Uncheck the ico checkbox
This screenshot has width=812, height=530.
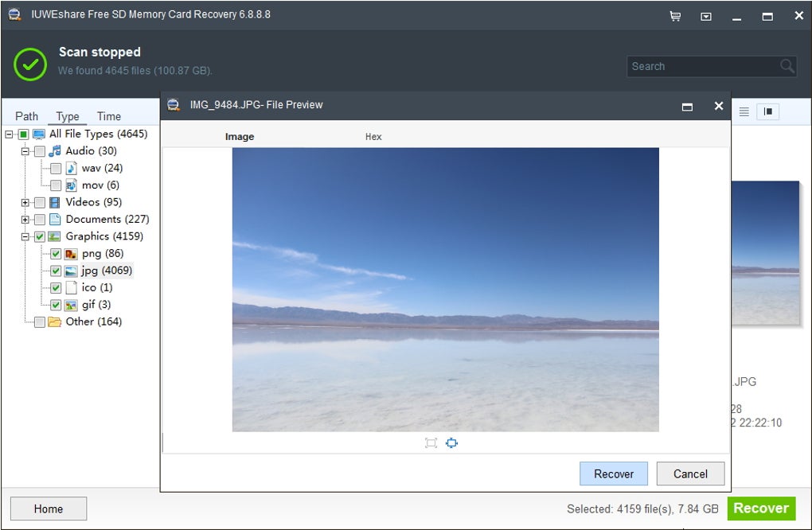click(56, 288)
